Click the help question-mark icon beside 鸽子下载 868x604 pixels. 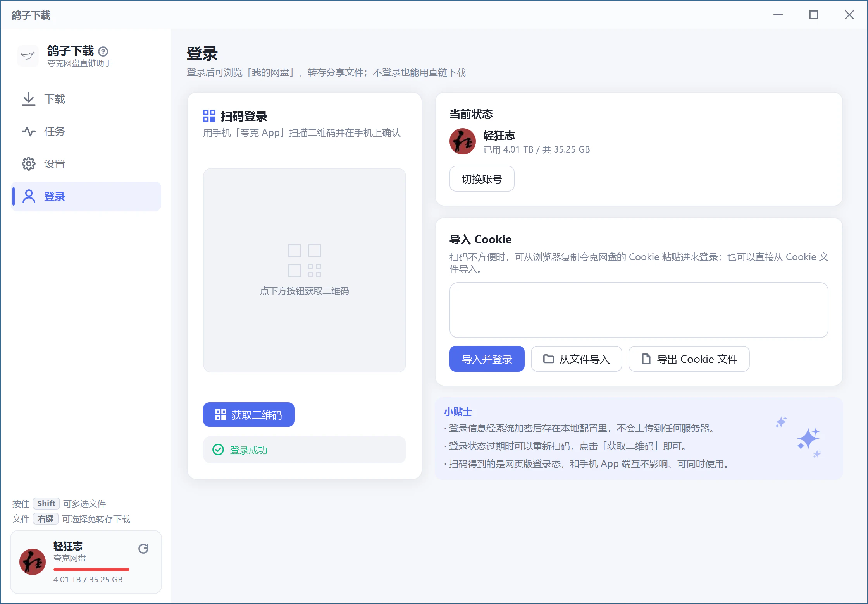pos(103,51)
